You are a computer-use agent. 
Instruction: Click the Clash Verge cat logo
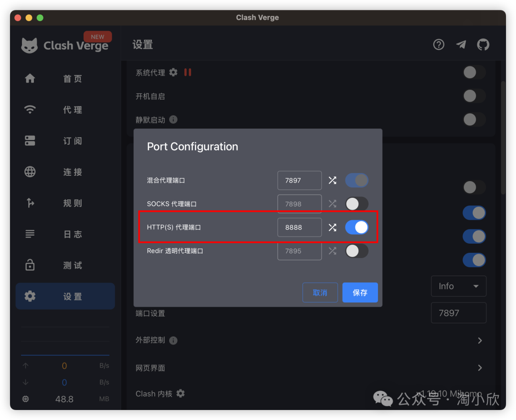click(x=29, y=45)
